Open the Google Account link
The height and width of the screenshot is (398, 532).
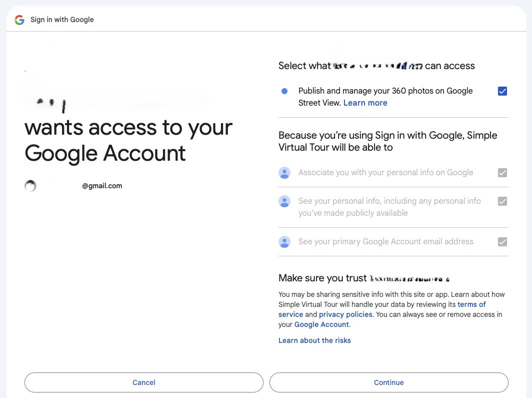321,324
